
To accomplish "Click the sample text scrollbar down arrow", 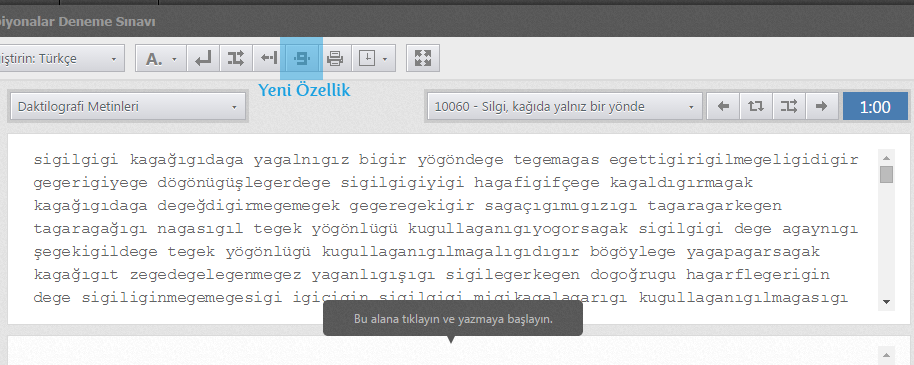I will (887, 302).
